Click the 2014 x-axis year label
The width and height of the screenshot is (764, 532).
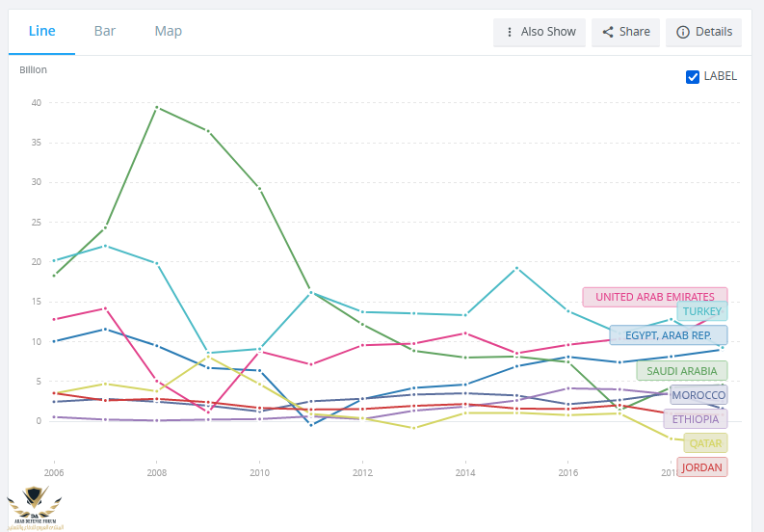tap(464, 472)
